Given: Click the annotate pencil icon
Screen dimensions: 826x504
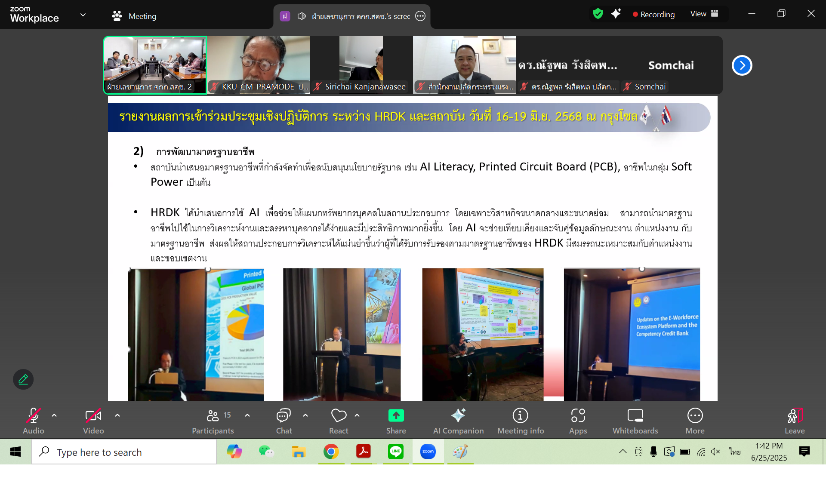Looking at the screenshot, I should click(23, 379).
